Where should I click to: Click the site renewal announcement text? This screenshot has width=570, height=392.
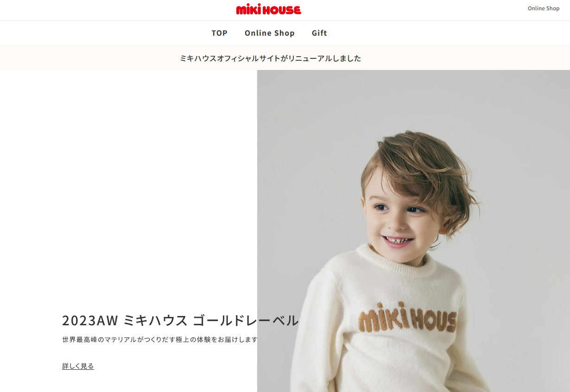(271, 58)
